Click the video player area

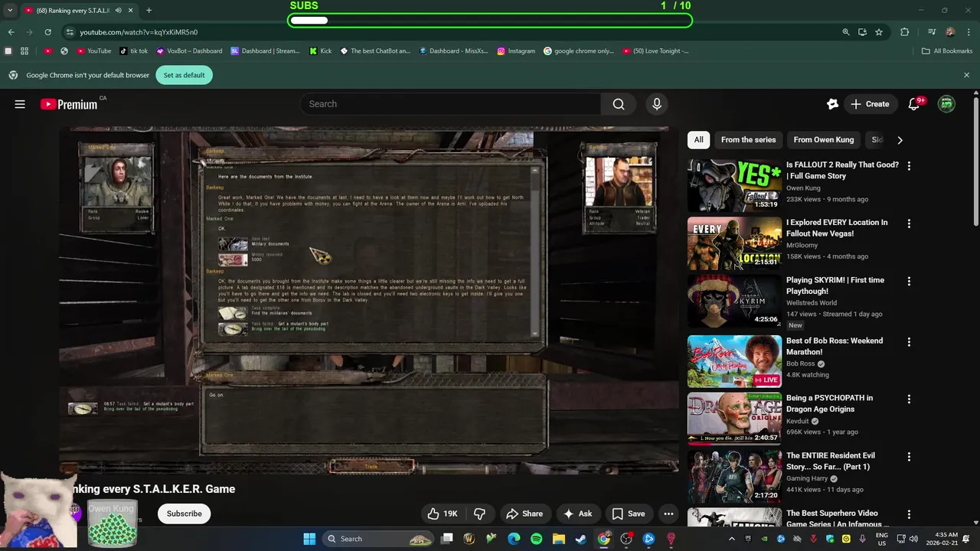coord(369,301)
